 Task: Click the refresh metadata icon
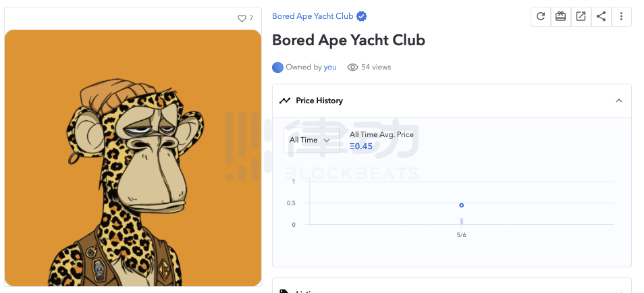[x=540, y=17]
